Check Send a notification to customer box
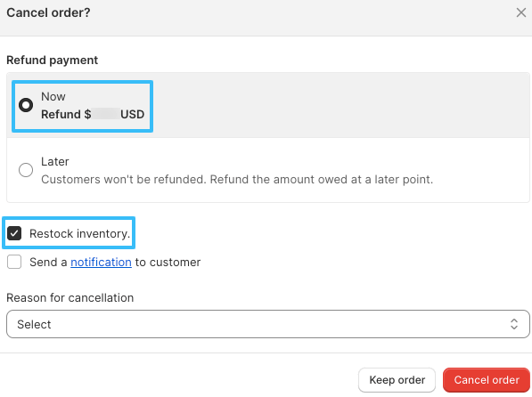This screenshot has width=532, height=397. (x=14, y=262)
